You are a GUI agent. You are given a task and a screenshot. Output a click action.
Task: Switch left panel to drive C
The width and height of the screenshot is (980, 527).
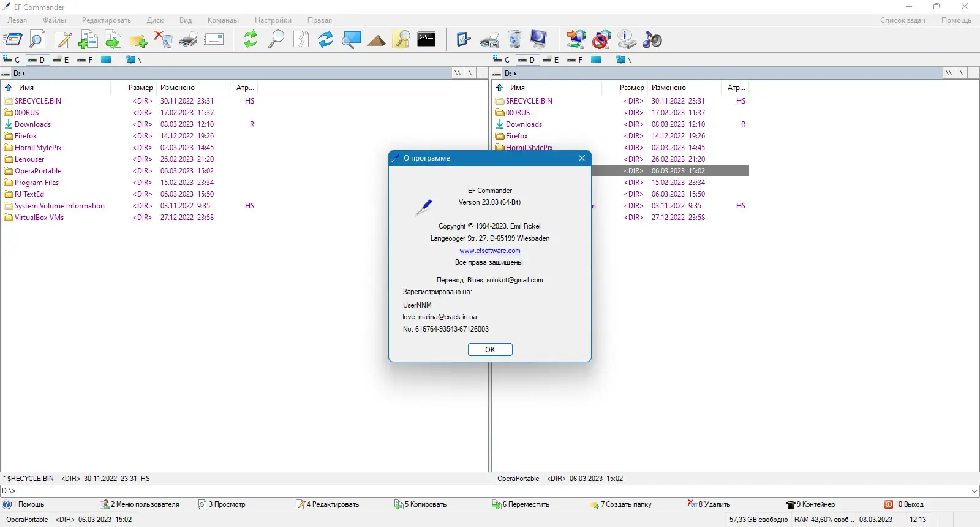(x=12, y=59)
